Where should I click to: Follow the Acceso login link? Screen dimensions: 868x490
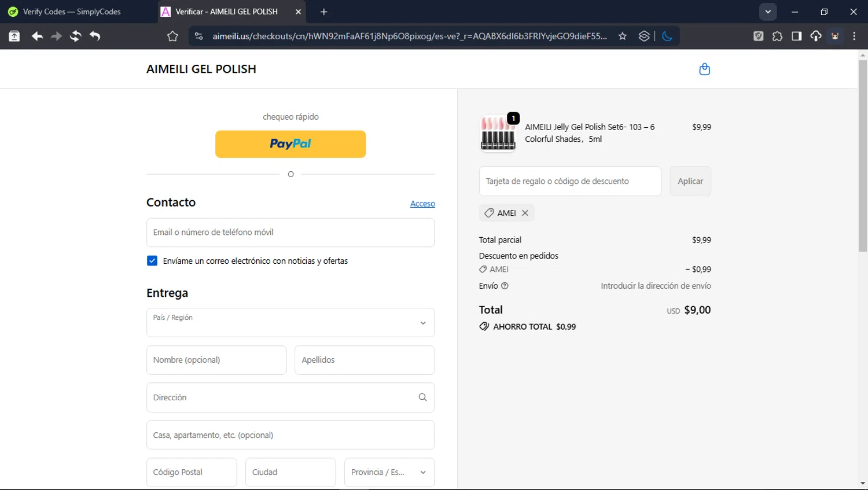click(422, 204)
